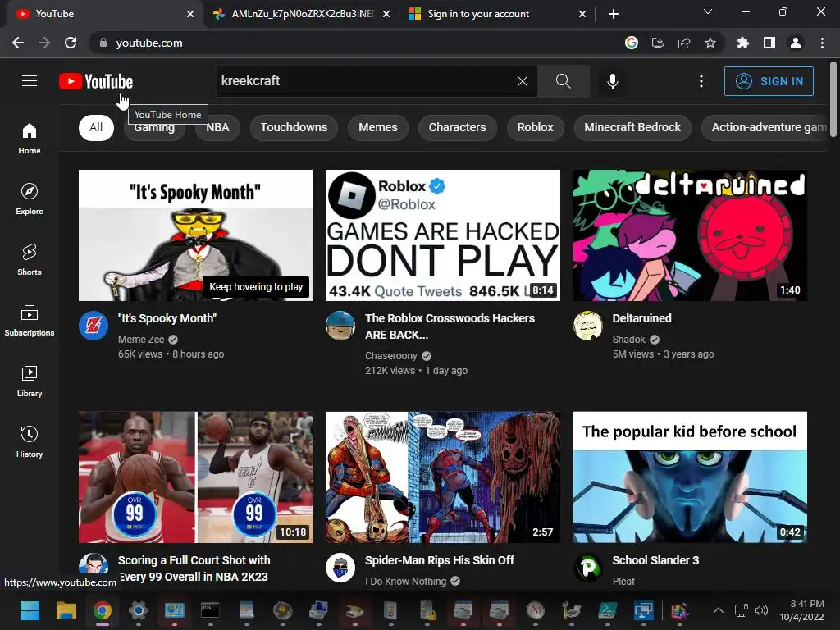Open Chrome side panel icon
The image size is (840, 630).
coord(769,43)
